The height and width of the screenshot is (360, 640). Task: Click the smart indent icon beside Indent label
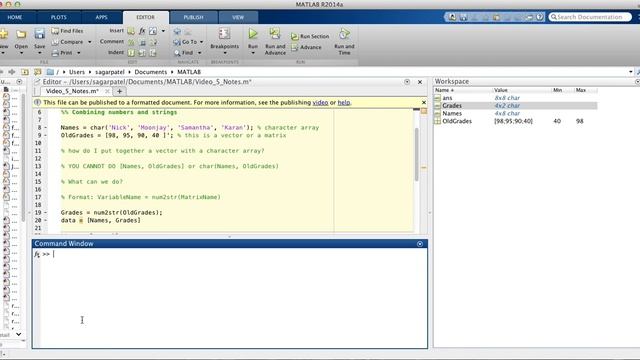131,53
